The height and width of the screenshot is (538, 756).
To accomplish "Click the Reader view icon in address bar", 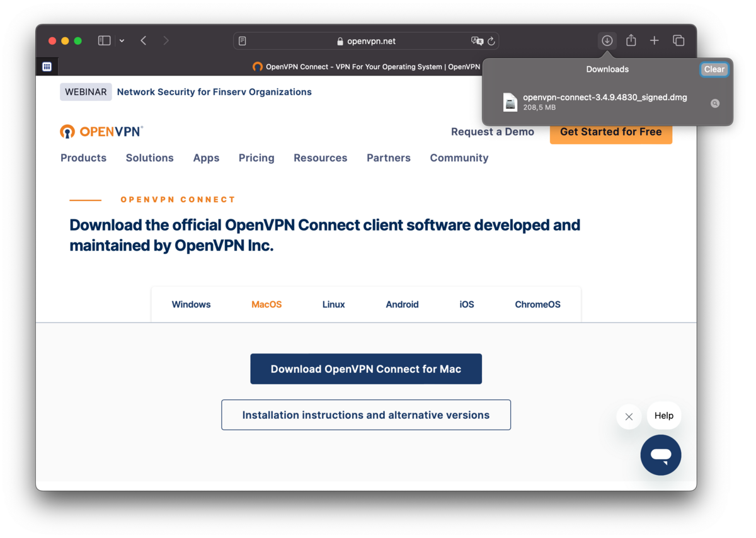I will [x=243, y=41].
